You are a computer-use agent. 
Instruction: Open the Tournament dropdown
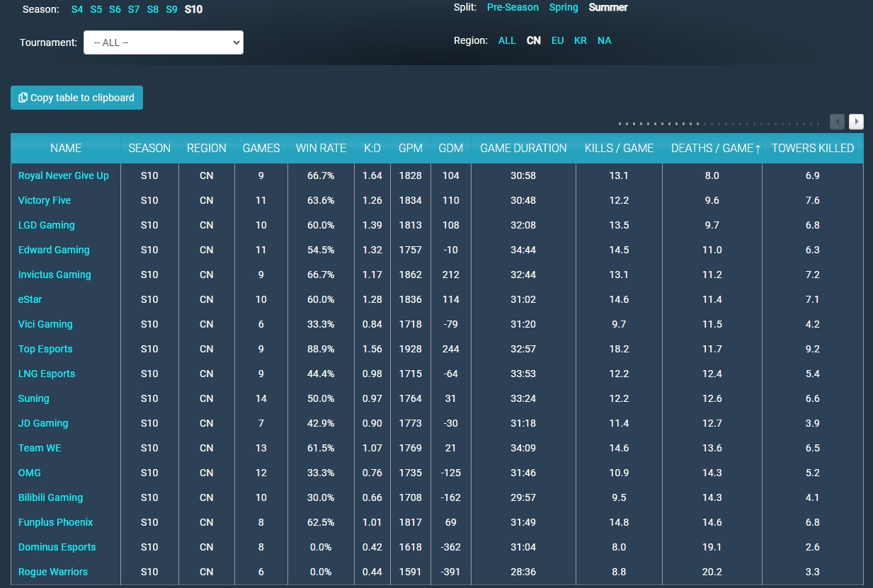(x=164, y=42)
